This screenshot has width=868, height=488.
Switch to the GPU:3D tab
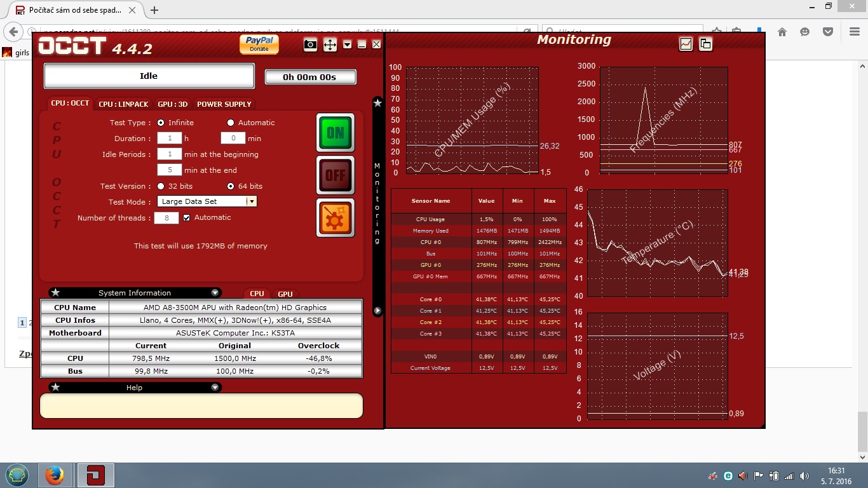coord(173,104)
